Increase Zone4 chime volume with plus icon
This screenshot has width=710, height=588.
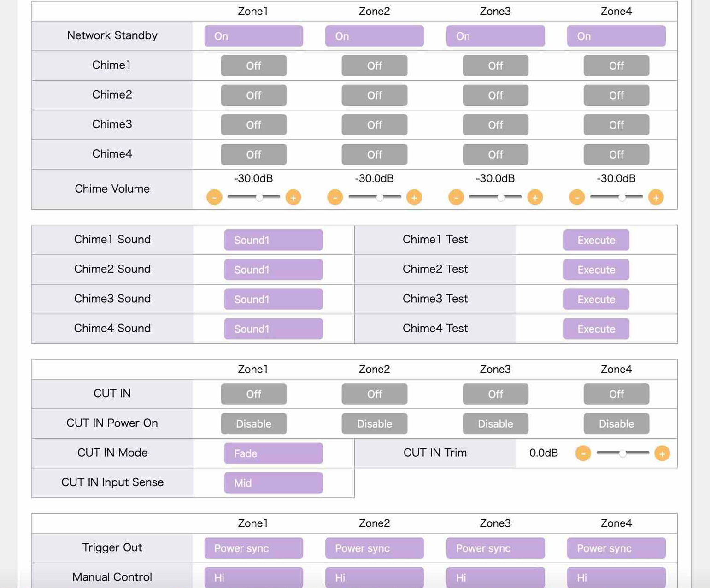(x=656, y=197)
